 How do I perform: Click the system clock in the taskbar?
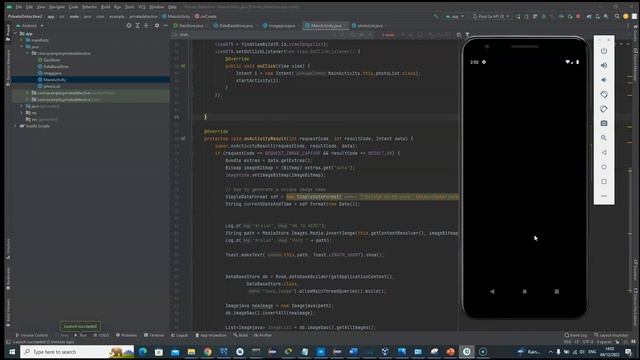[609, 351]
